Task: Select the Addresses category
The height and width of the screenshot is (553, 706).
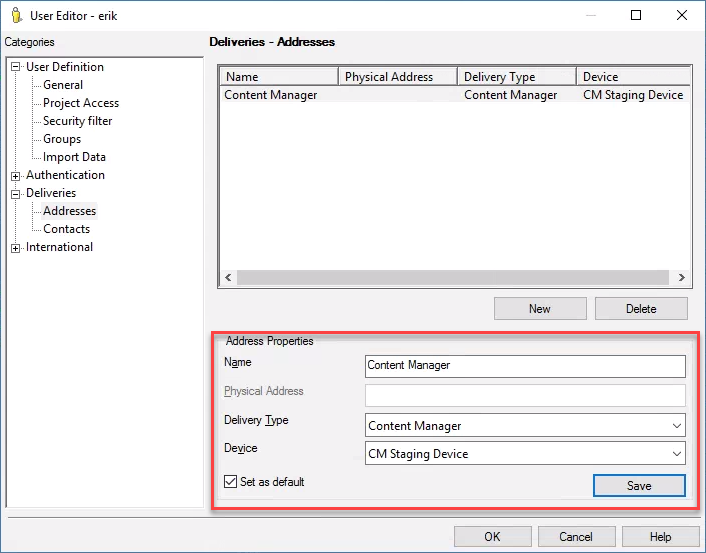Action: tap(69, 211)
